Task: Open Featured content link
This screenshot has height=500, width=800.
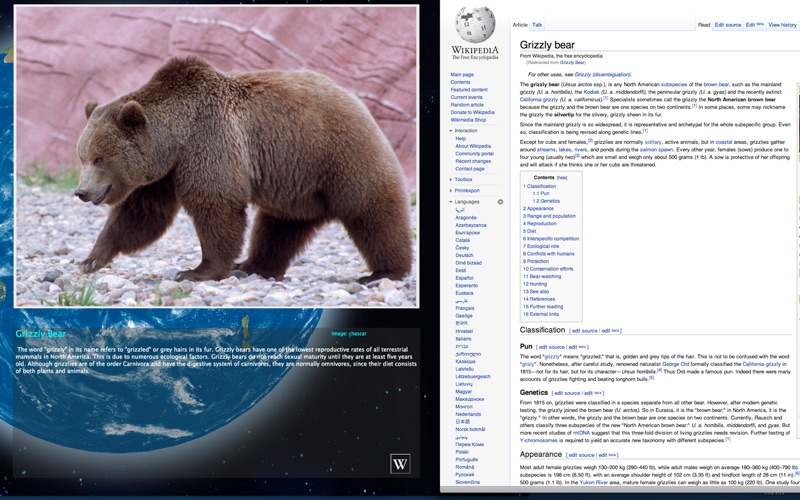Action: 469,90
